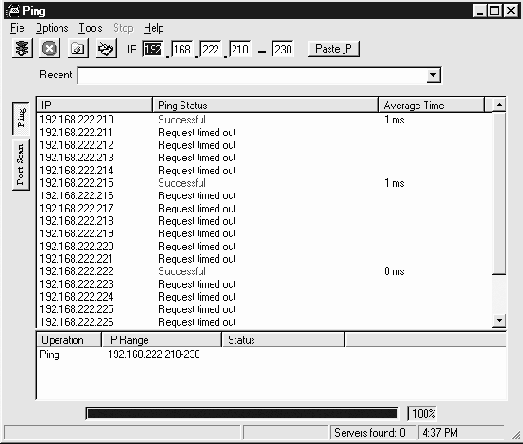Image resolution: width=523 pixels, height=444 pixels.
Task: Open the Help menu
Action: (154, 28)
